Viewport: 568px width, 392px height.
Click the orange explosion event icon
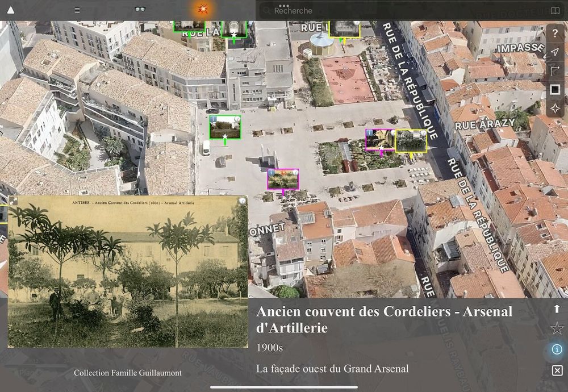point(203,9)
